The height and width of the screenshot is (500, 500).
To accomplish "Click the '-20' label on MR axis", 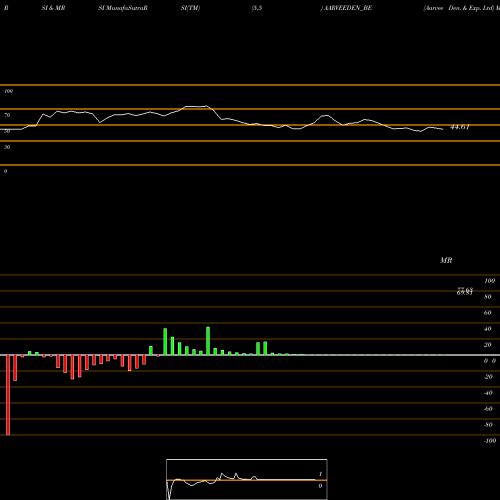I will [x=488, y=377].
